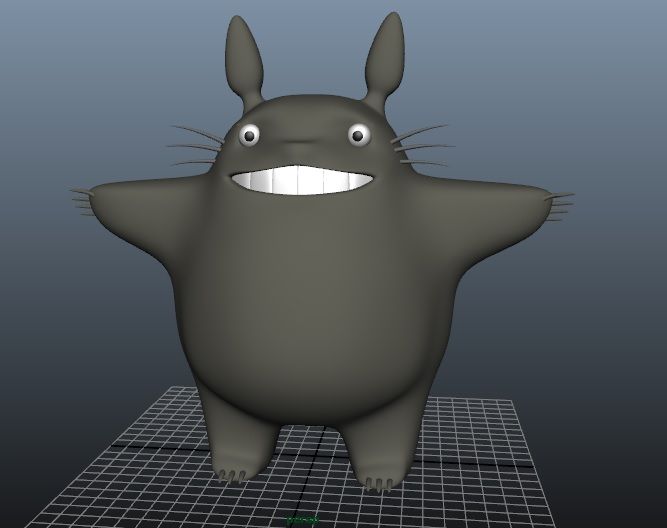Select the claws at the right arm tip
The width and height of the screenshot is (667, 528).
(x=558, y=204)
